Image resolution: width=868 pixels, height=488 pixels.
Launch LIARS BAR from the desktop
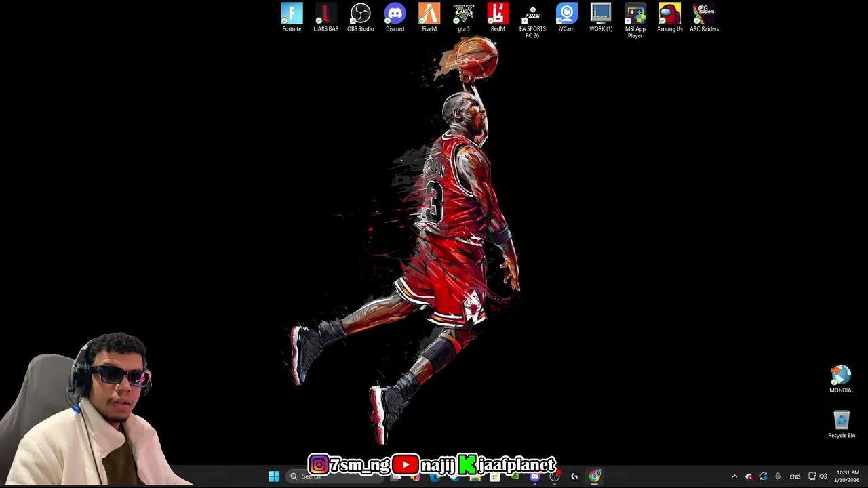tap(326, 18)
